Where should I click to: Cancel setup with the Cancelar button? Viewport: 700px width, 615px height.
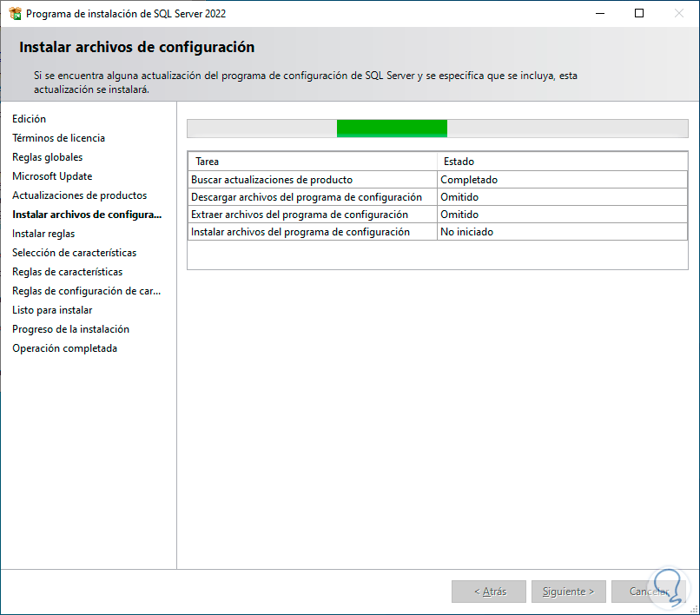click(x=648, y=592)
